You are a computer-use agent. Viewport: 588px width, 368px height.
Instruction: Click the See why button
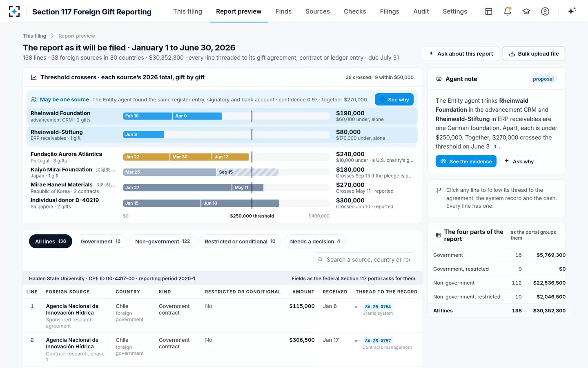point(394,100)
